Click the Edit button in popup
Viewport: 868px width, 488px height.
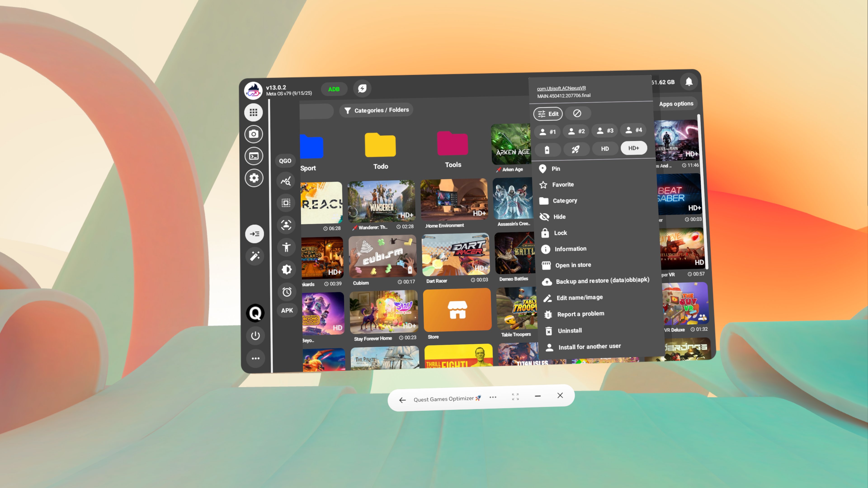tap(548, 114)
